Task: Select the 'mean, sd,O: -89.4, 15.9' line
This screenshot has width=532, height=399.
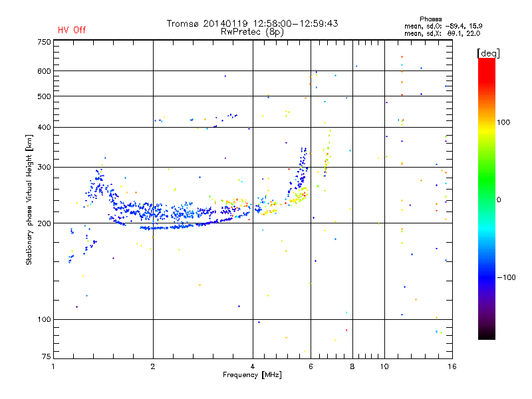Action: point(443,26)
